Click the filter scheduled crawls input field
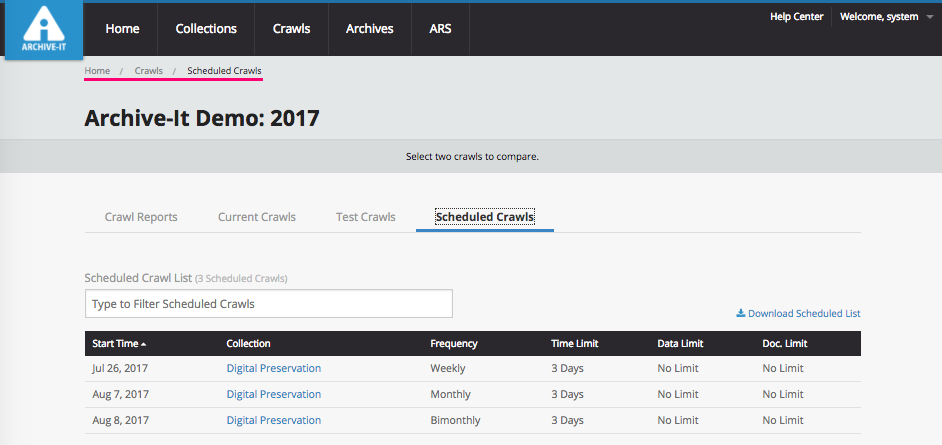This screenshot has height=445, width=942. point(268,304)
